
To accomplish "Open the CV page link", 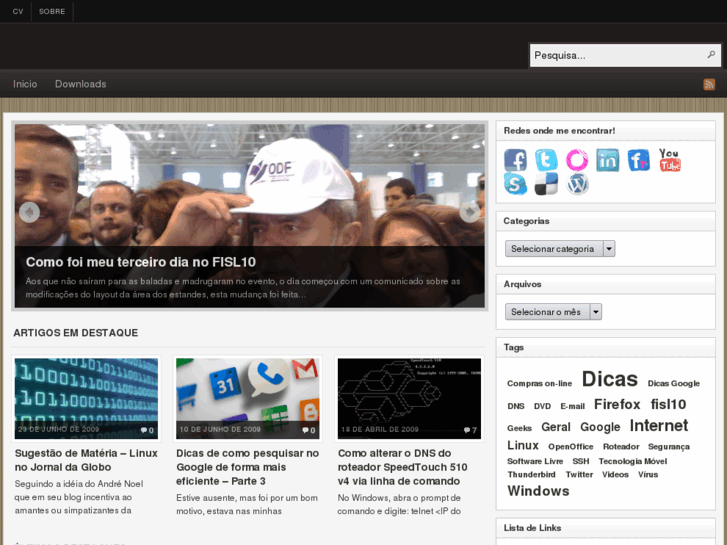I will tap(18, 11).
